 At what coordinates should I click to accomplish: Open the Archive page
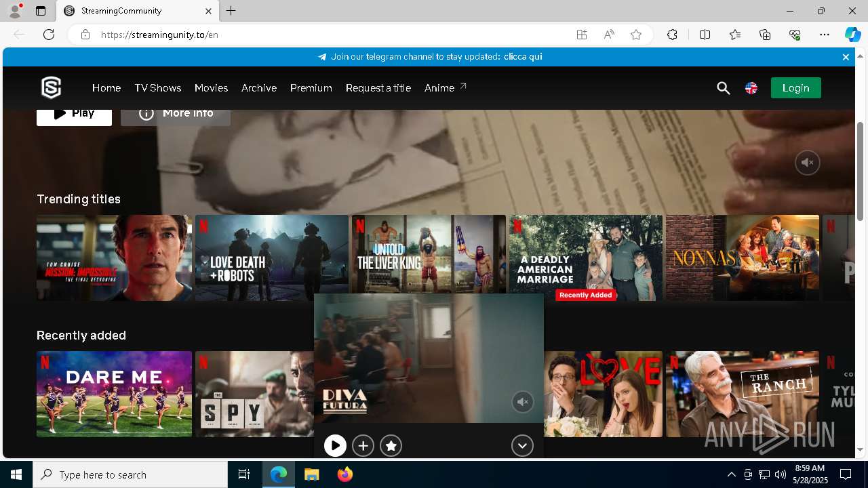tap(259, 88)
